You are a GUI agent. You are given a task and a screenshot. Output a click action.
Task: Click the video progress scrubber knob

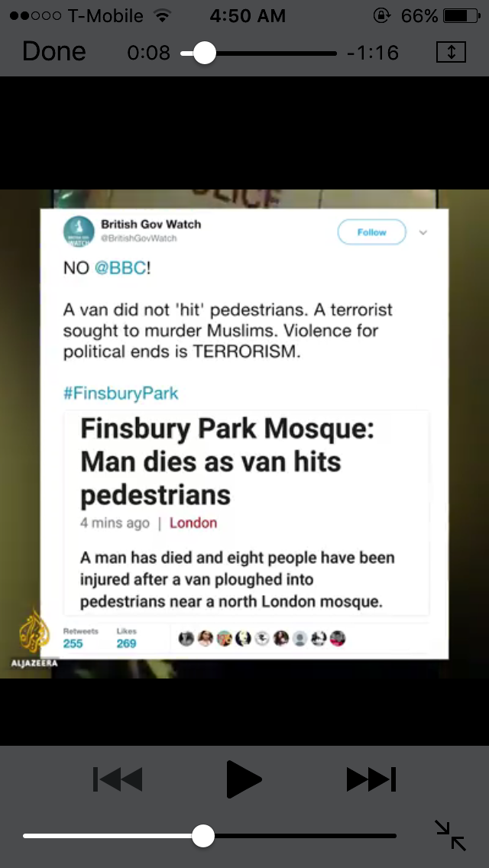[x=204, y=53]
